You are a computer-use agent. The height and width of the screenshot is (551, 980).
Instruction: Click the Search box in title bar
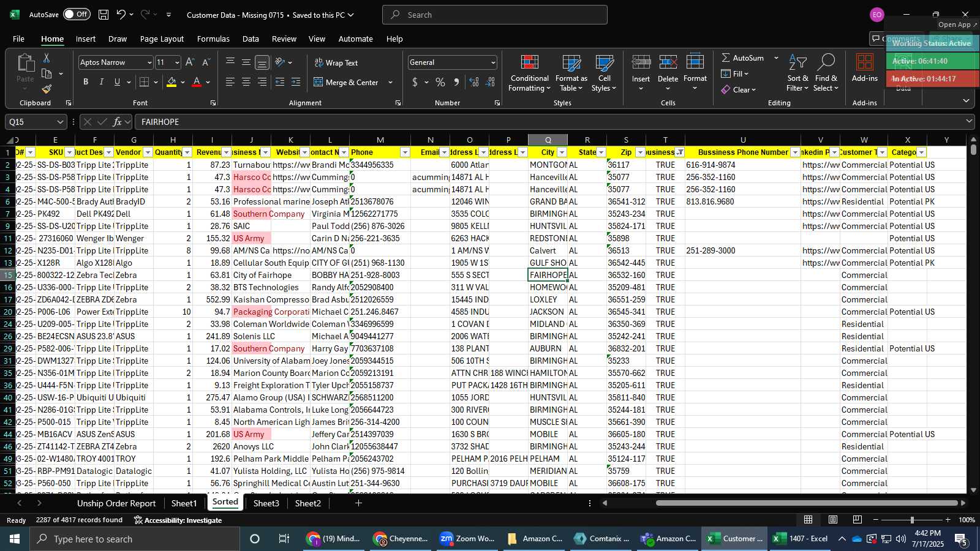point(495,15)
